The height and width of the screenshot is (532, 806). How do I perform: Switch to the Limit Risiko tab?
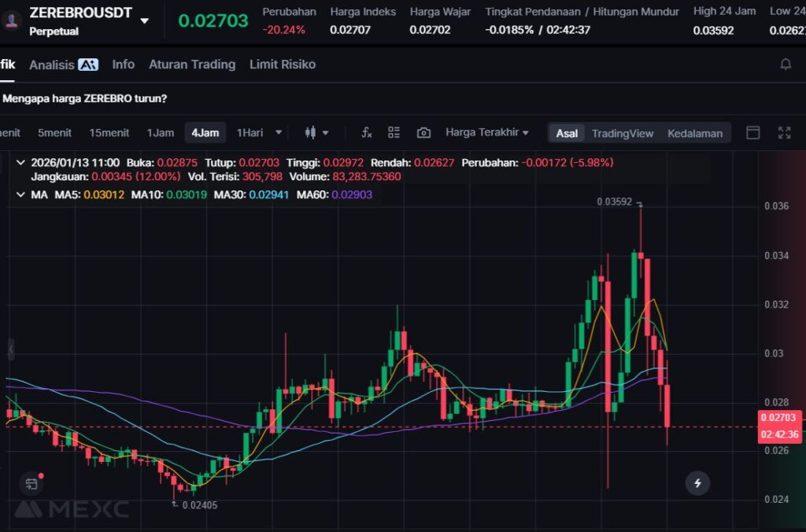(282, 65)
